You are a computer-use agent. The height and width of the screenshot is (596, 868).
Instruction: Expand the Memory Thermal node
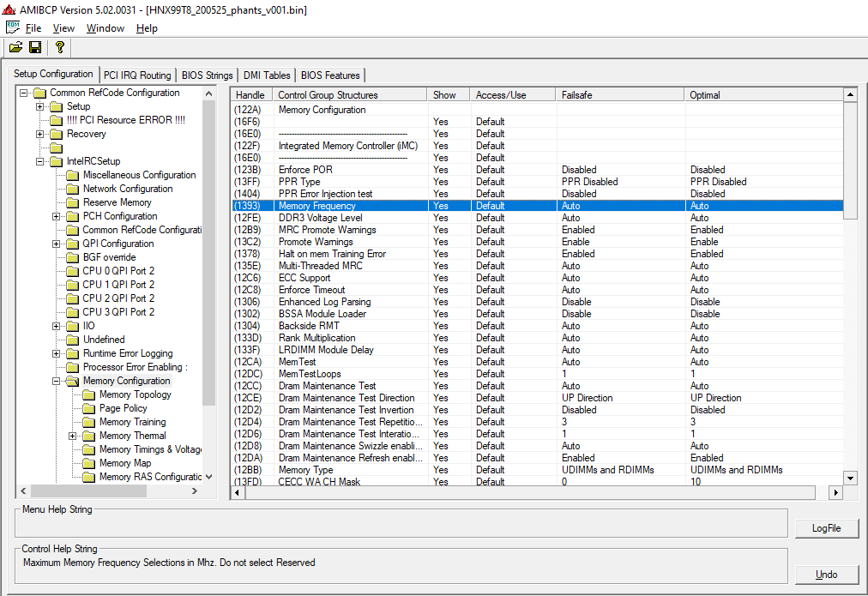73,436
